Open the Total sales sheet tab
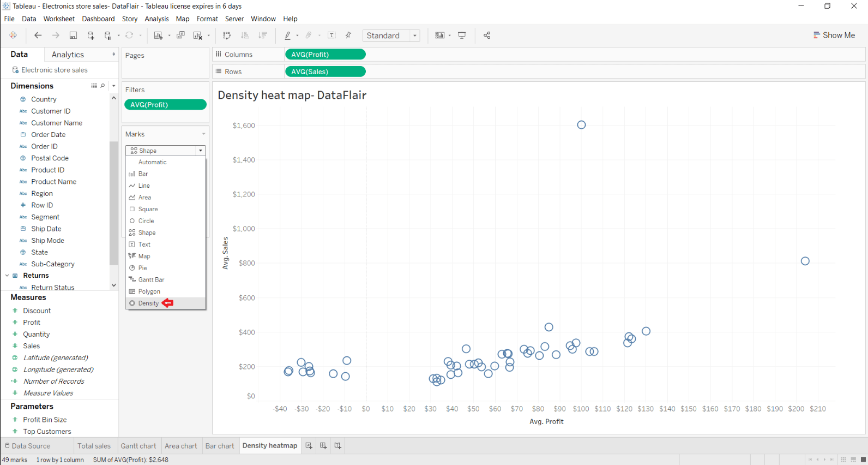The width and height of the screenshot is (868, 465). coord(94,446)
